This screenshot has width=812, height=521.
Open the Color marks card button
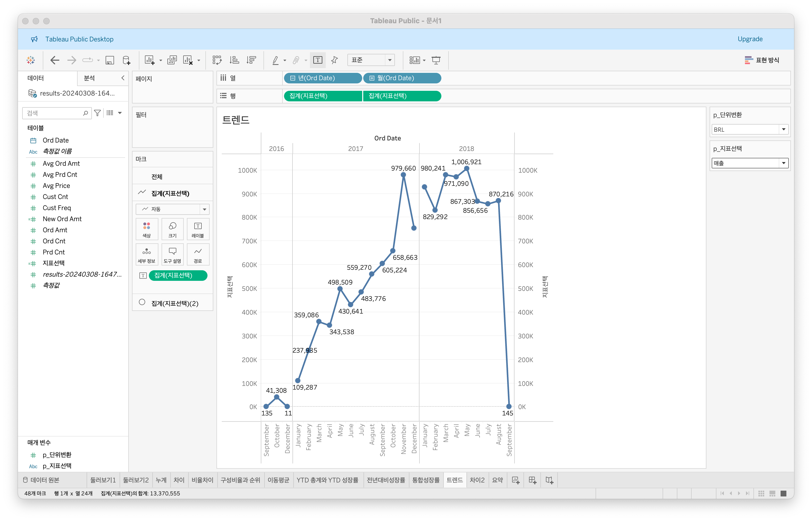coord(147,229)
